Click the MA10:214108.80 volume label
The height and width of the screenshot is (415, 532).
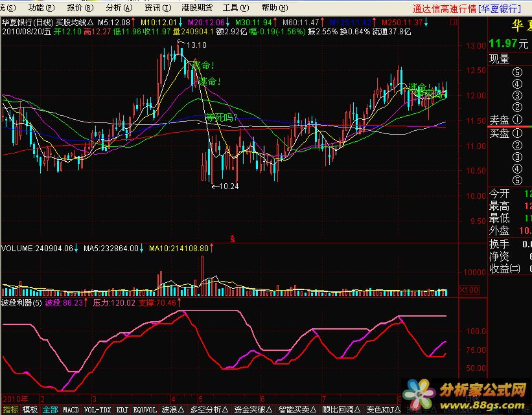click(x=178, y=249)
